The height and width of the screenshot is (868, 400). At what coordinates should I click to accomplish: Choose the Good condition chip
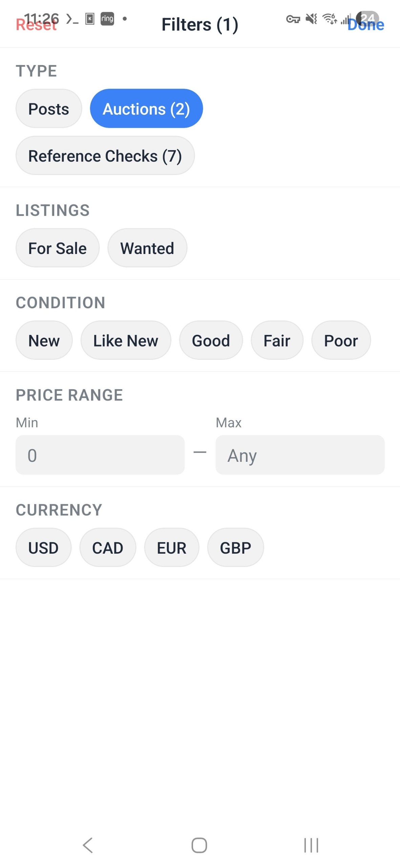click(x=211, y=340)
